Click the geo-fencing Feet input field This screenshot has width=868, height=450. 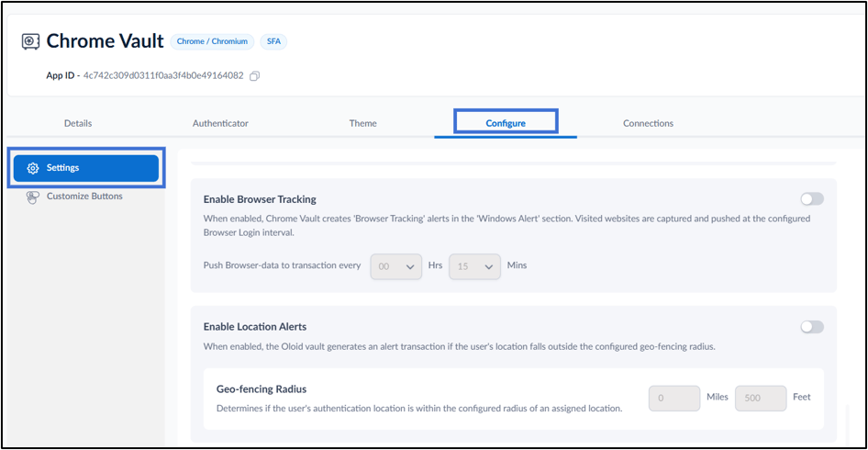[761, 398]
